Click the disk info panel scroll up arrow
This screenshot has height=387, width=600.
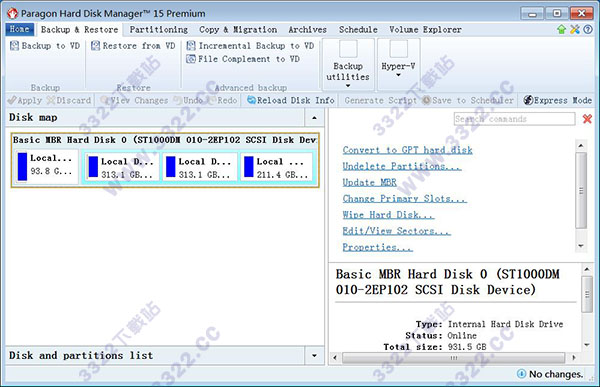click(x=587, y=269)
